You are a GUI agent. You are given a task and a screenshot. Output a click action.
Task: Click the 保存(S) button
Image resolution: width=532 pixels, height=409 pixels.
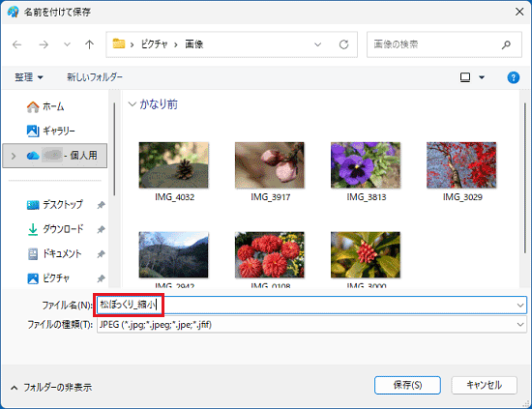click(407, 385)
